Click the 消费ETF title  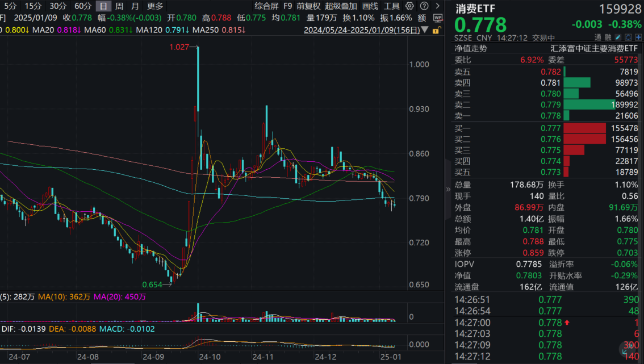coord(475,9)
